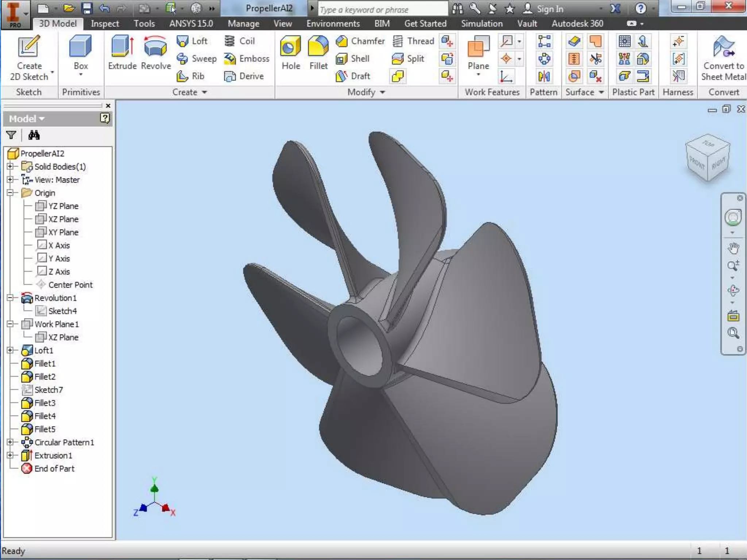747x560 pixels.
Task: Activate the Pan hand tool
Action: click(x=733, y=248)
